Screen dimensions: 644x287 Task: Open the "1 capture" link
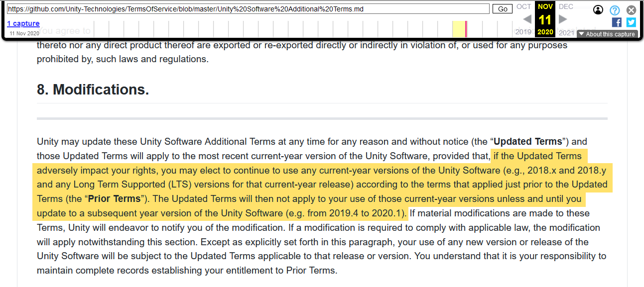pos(23,23)
